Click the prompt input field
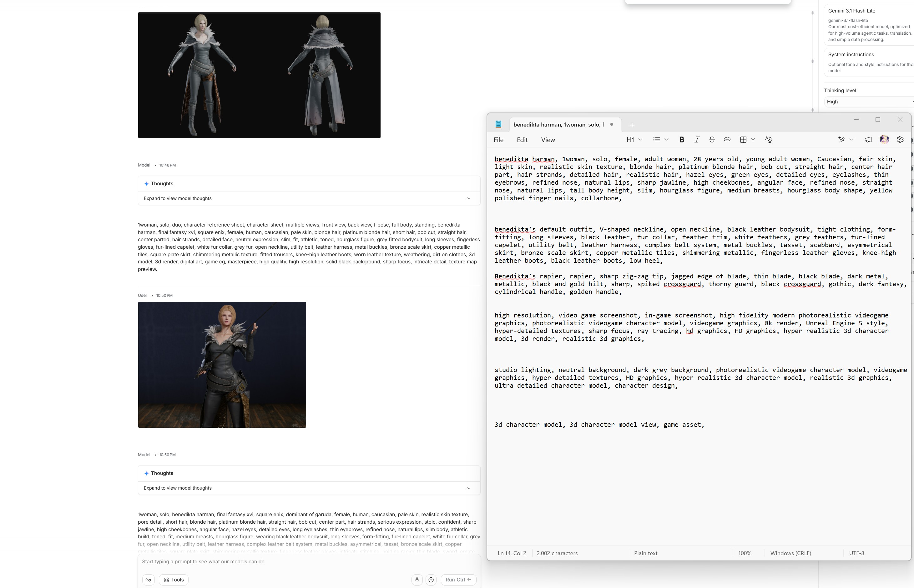This screenshot has height=588, width=914. (309, 562)
